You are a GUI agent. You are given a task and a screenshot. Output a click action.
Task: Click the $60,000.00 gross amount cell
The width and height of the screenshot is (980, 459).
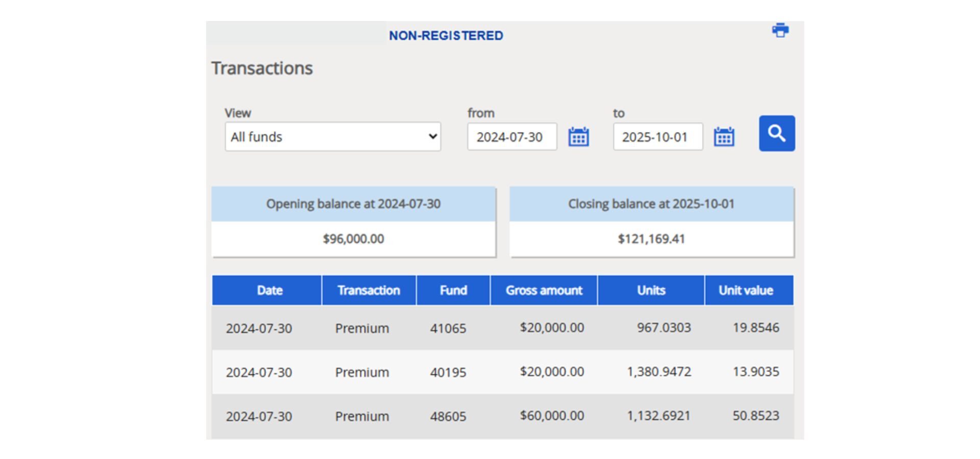552,416
